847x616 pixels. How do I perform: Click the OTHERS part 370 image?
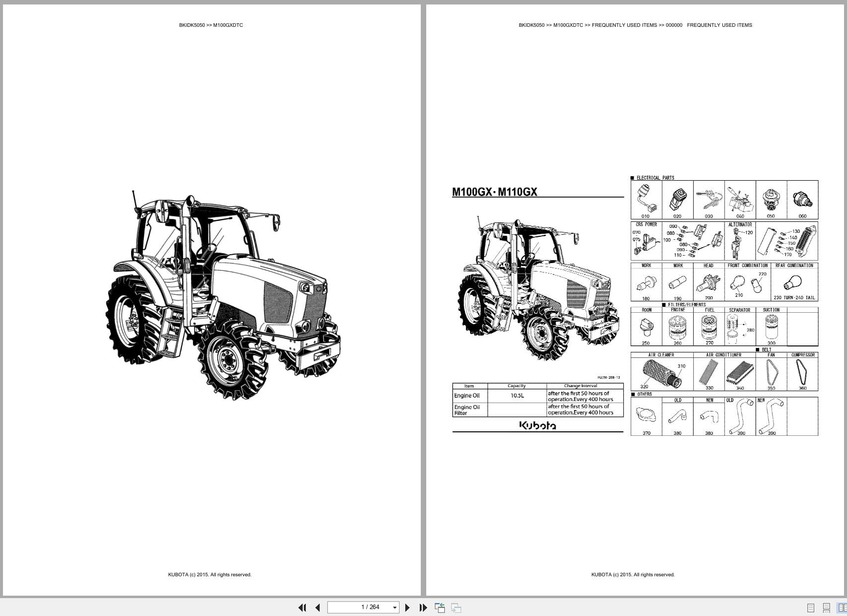coord(646,415)
